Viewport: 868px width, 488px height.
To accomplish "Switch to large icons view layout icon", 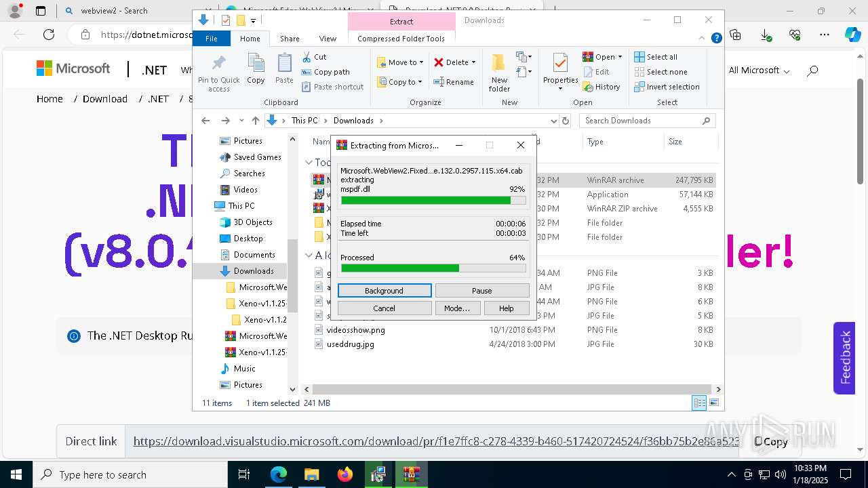I will (713, 403).
